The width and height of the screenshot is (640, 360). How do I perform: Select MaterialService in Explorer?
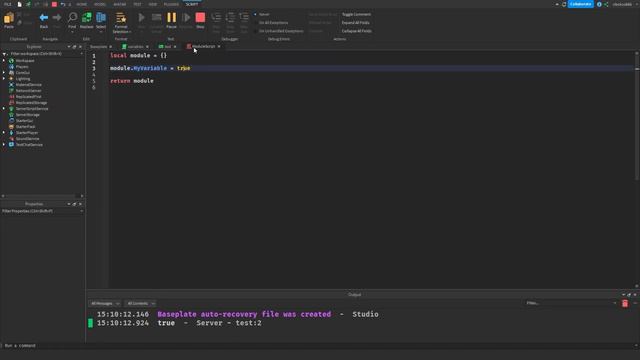[x=29, y=84]
